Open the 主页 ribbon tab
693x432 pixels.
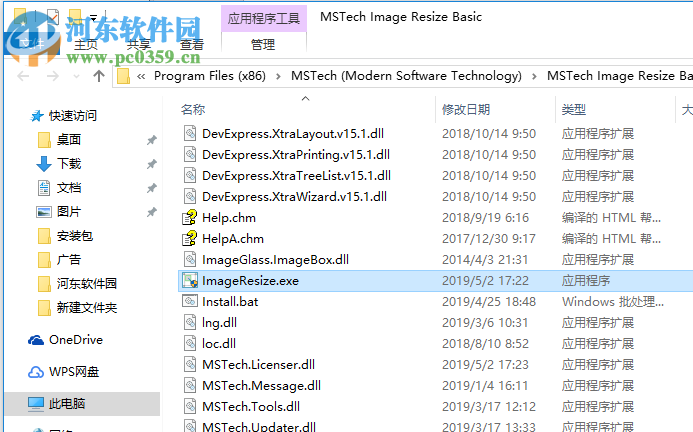tap(86, 45)
